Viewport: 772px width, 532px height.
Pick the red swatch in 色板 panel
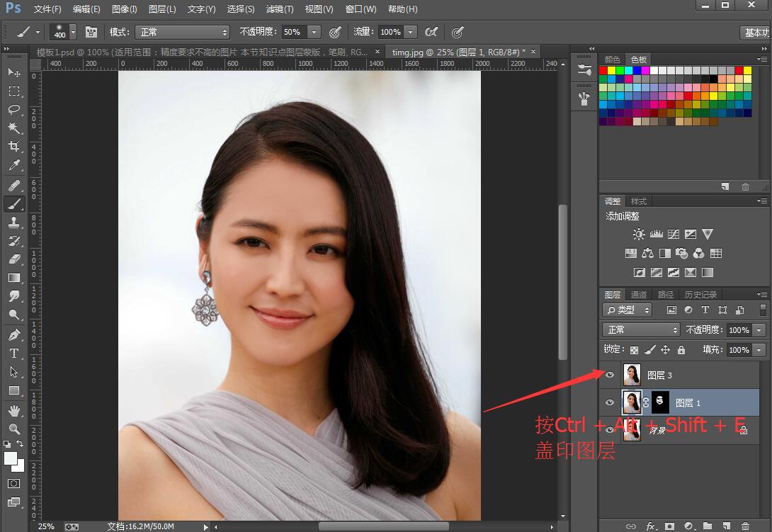tap(603, 71)
